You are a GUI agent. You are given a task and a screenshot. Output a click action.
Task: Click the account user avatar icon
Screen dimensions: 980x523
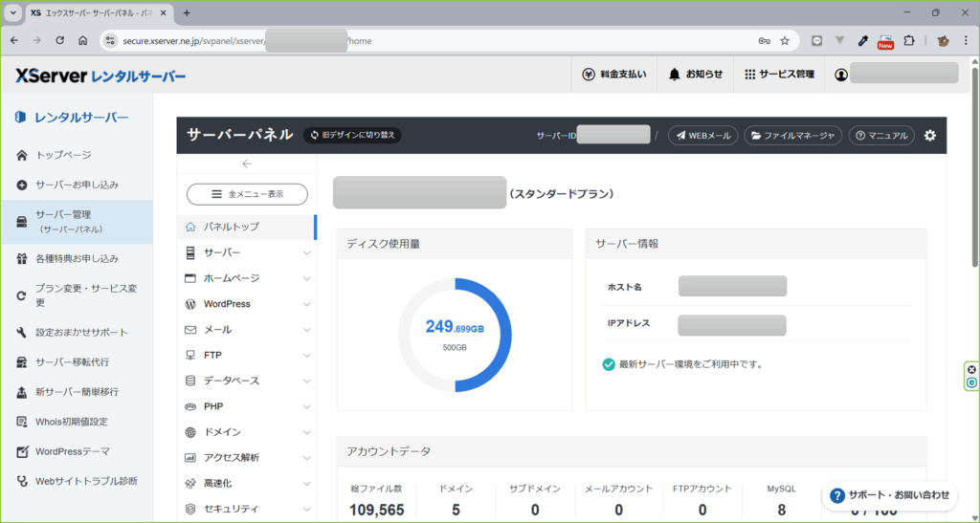(841, 75)
